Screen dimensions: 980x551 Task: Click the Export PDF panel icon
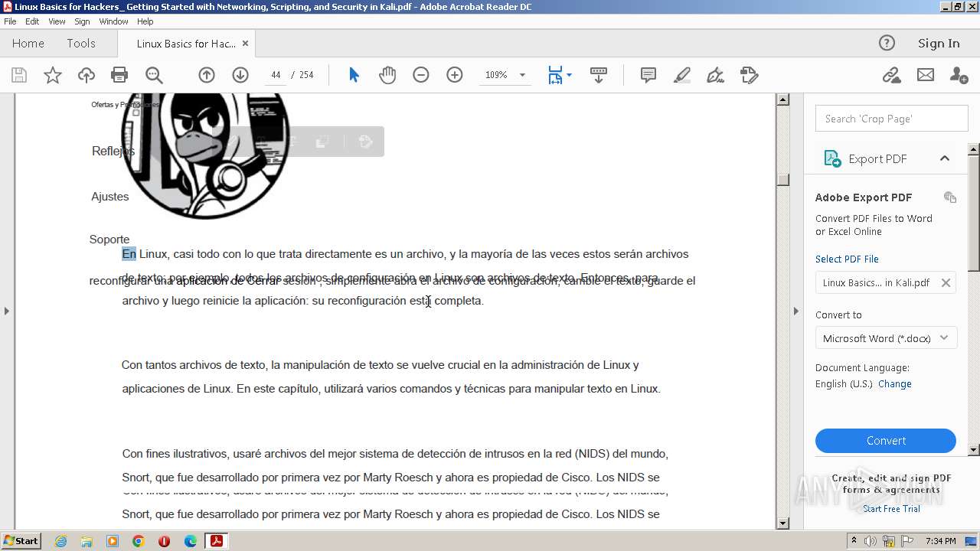[x=832, y=158]
